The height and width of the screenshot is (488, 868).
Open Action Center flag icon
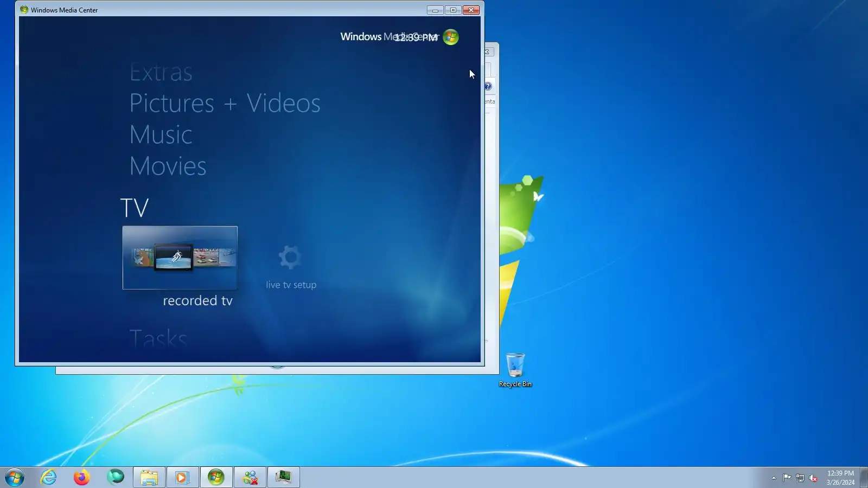(787, 478)
